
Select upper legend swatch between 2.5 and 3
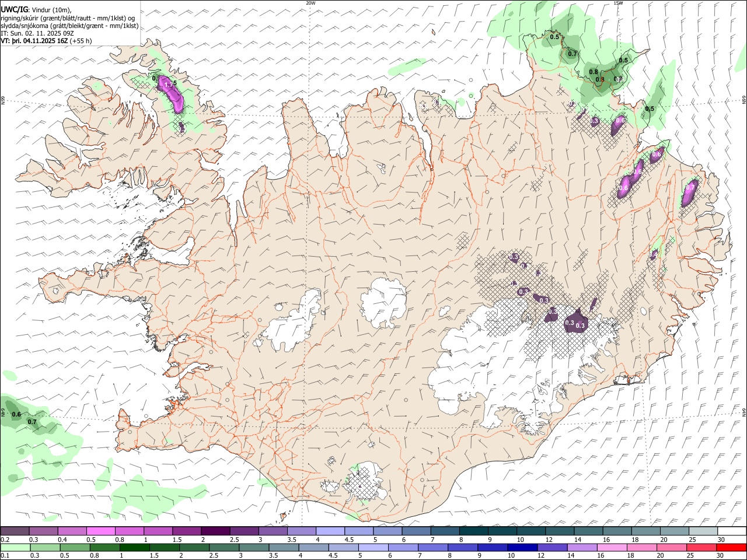(243, 531)
